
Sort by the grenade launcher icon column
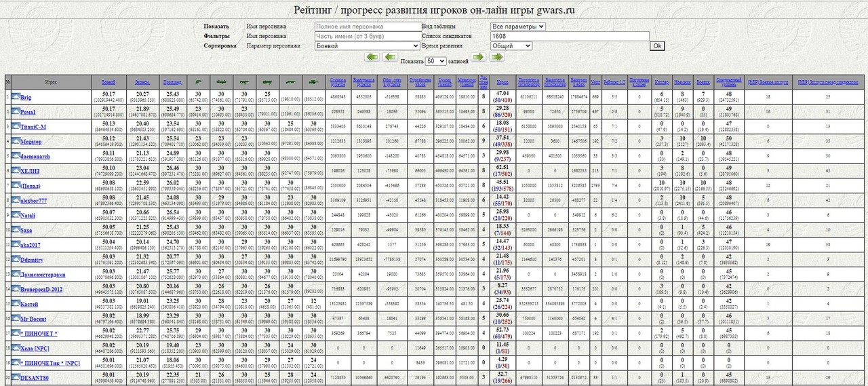(x=222, y=81)
